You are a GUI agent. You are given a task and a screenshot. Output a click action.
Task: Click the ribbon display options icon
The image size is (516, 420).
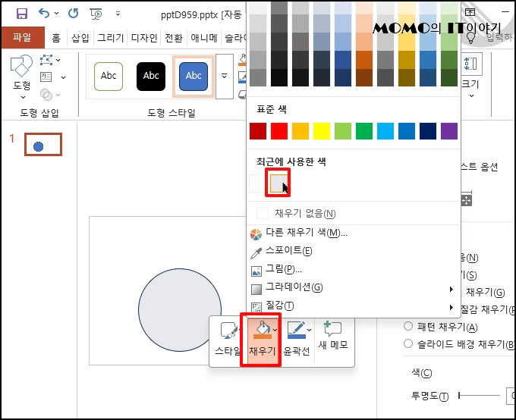tap(470, 12)
